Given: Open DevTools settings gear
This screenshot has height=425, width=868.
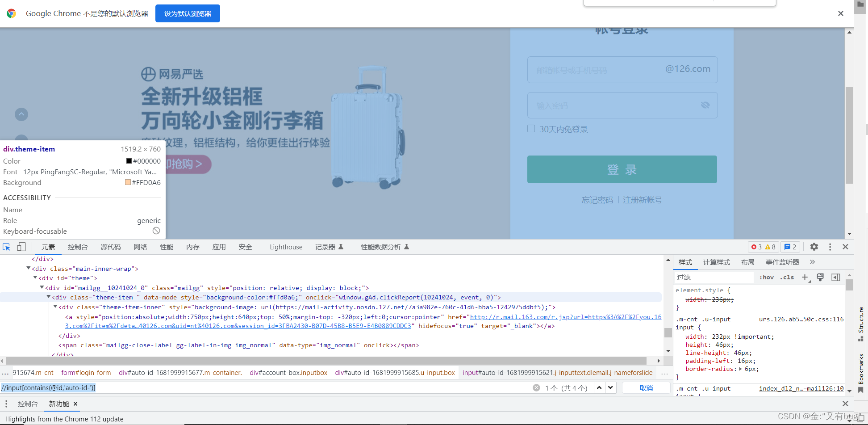Looking at the screenshot, I should pos(814,247).
